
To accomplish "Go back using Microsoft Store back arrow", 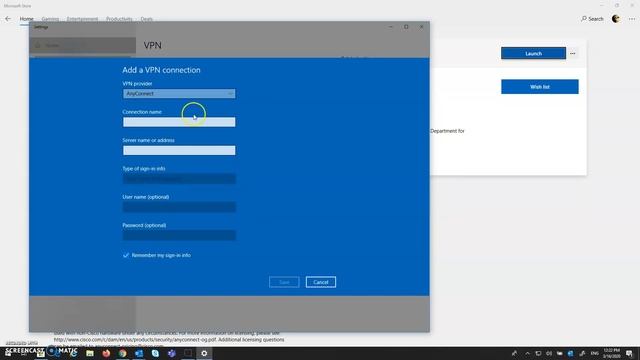I will coord(8,19).
